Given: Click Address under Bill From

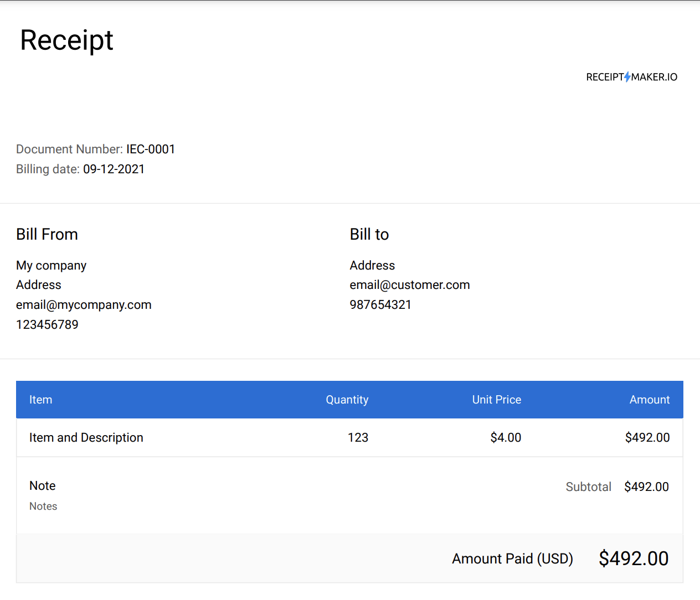Looking at the screenshot, I should coord(39,285).
